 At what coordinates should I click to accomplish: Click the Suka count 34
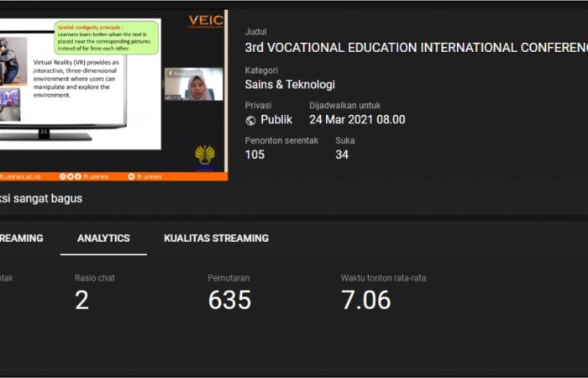[x=342, y=155]
